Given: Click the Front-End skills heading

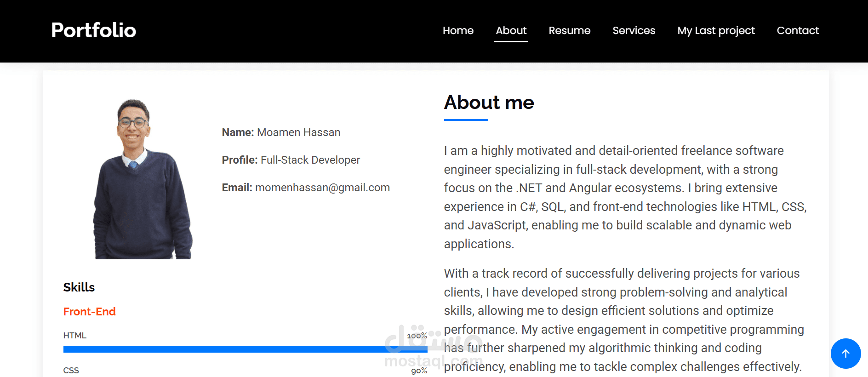Looking at the screenshot, I should [89, 312].
